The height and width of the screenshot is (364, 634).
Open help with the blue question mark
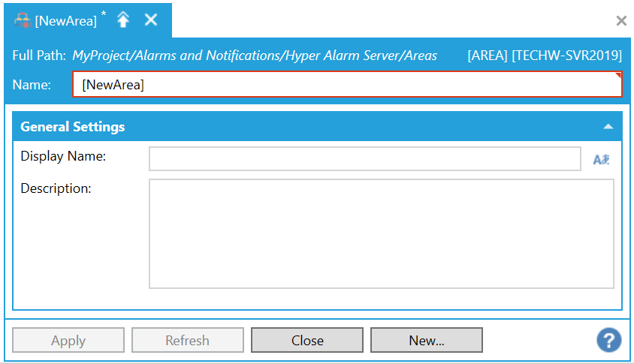608,340
